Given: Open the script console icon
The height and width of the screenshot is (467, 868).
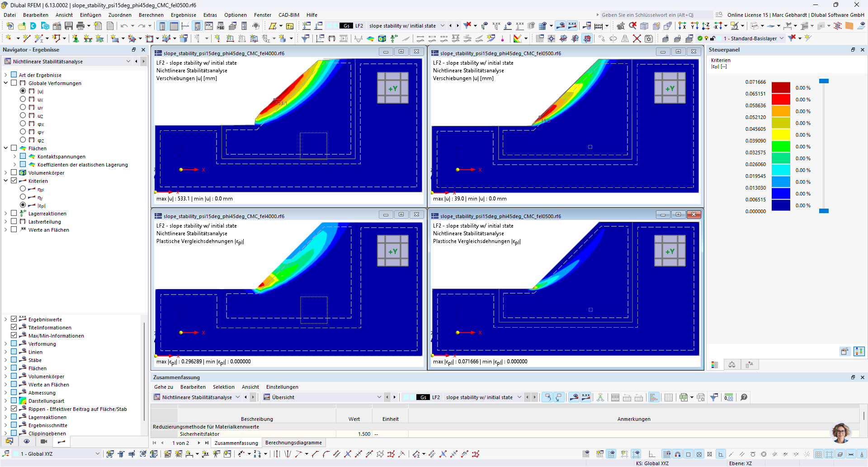Looking at the screenshot, I should coord(209,26).
